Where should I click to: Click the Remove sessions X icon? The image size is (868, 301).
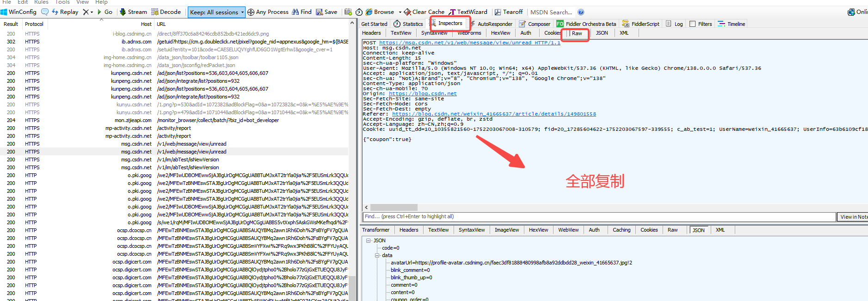pos(86,12)
